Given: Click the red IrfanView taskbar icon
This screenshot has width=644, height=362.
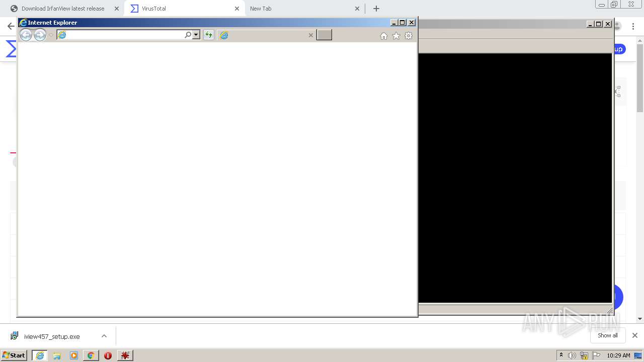Looking at the screenshot, I should click(x=125, y=355).
